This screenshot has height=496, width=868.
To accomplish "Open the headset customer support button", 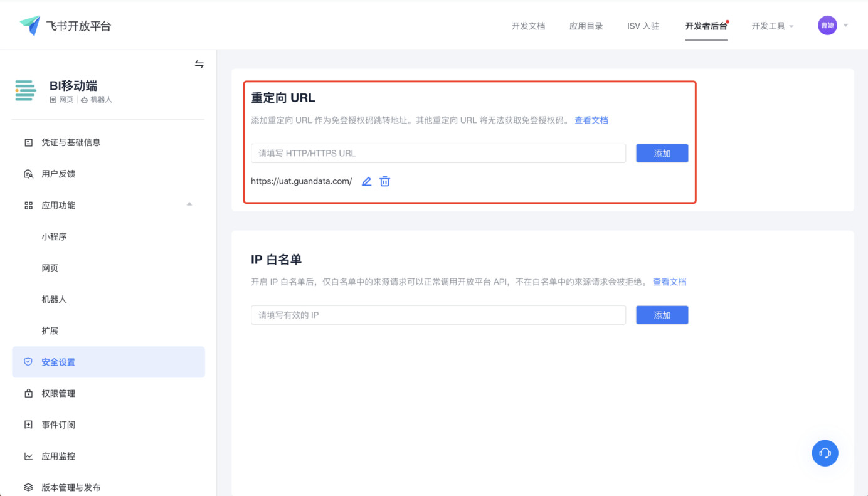I will coord(825,453).
